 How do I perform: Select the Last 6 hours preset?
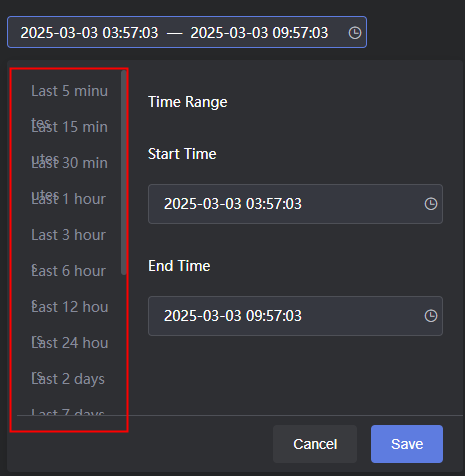69,271
